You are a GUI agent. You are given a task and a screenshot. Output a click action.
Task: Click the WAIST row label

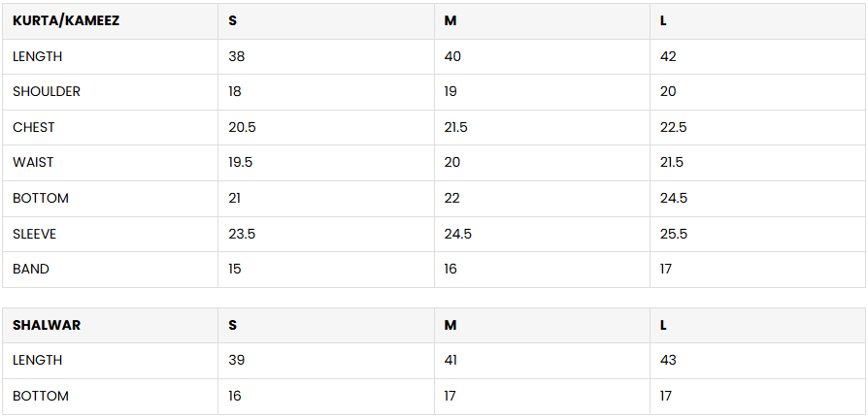point(34,162)
